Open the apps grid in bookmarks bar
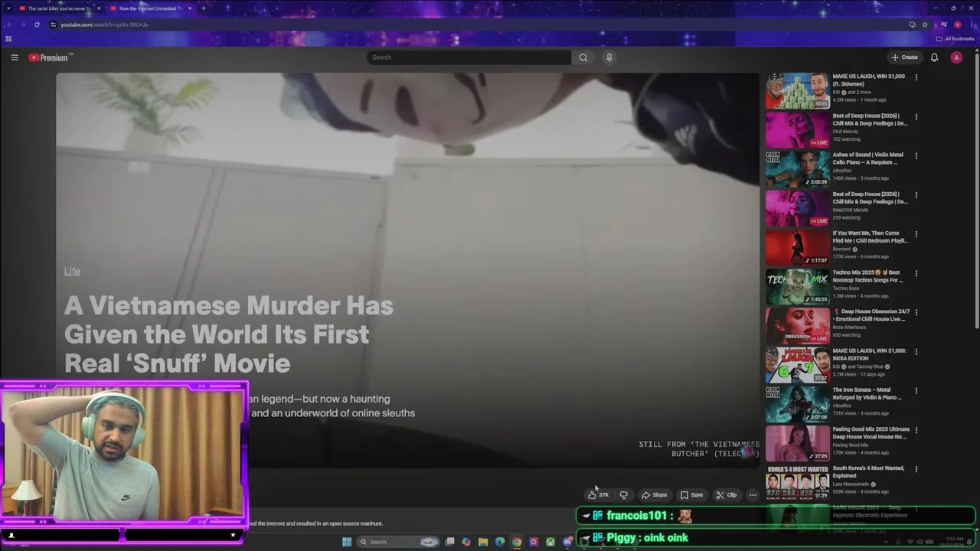980x551 pixels. (x=8, y=38)
